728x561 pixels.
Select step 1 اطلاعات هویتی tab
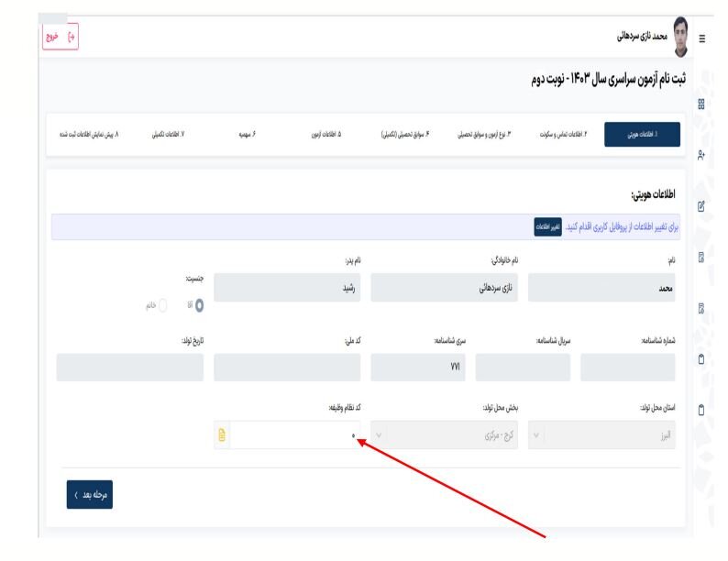tap(642, 134)
